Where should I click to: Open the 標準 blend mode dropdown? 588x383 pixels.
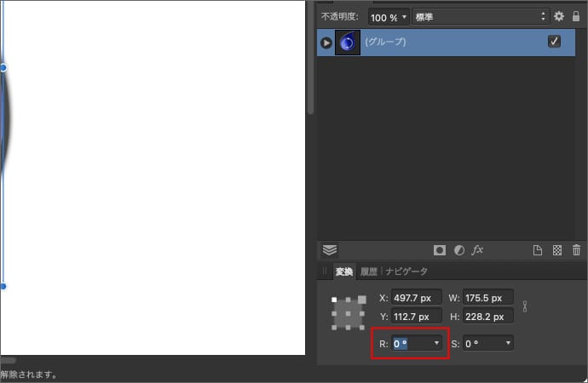tap(480, 16)
